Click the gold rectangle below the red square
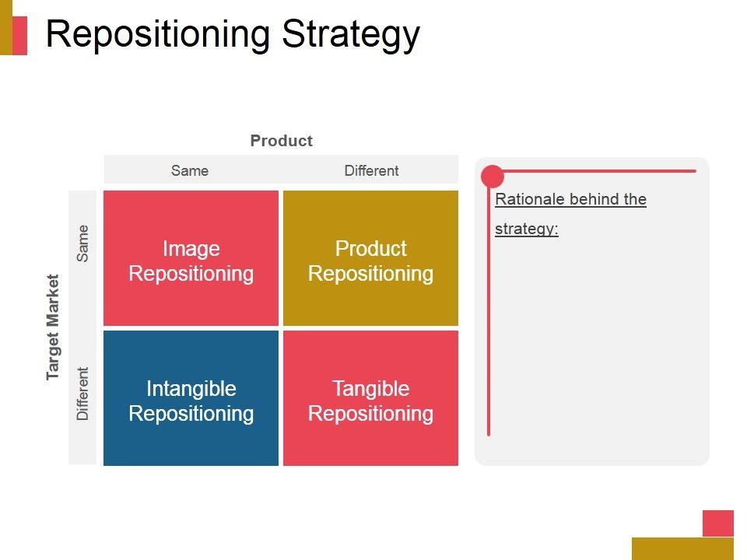The height and width of the screenshot is (560, 747). 682,548
